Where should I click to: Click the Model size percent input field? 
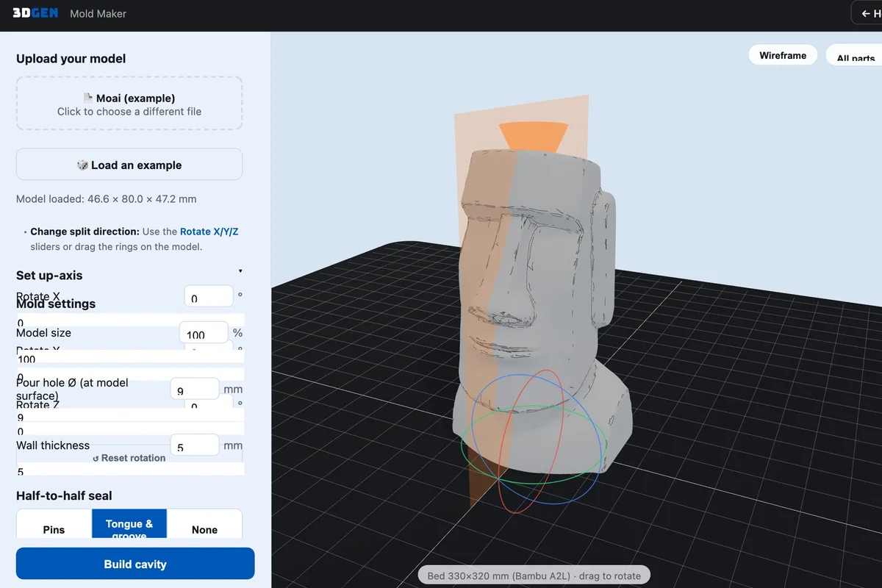[x=204, y=332]
